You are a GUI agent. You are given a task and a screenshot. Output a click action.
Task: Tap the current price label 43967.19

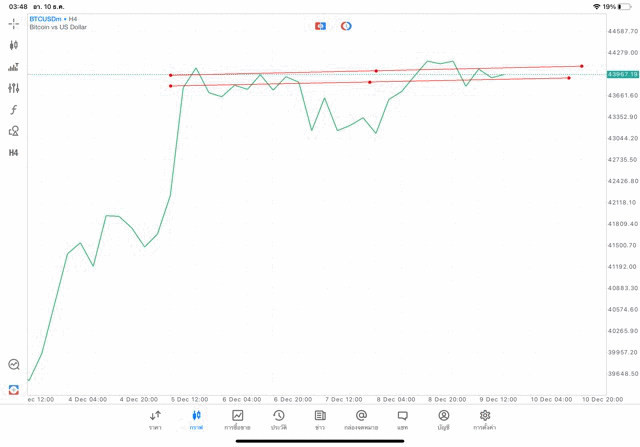click(622, 74)
